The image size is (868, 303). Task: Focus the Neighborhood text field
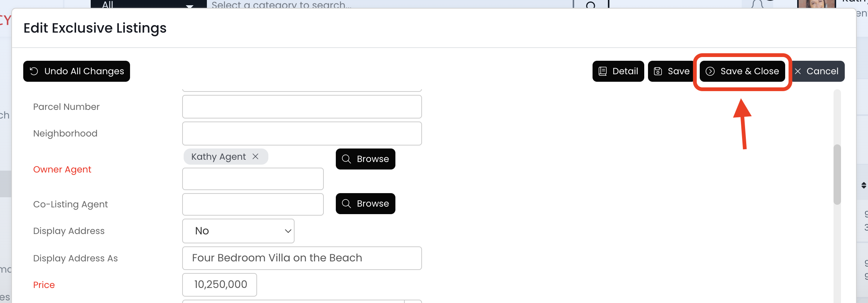[302, 133]
